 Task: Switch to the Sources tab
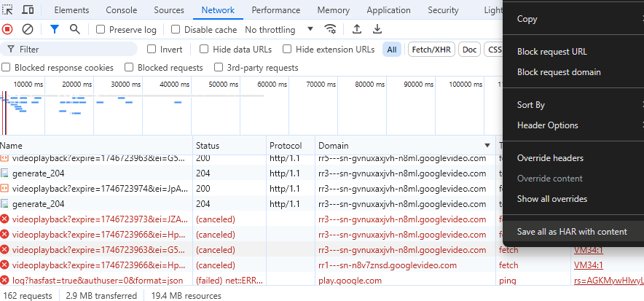pos(169,10)
